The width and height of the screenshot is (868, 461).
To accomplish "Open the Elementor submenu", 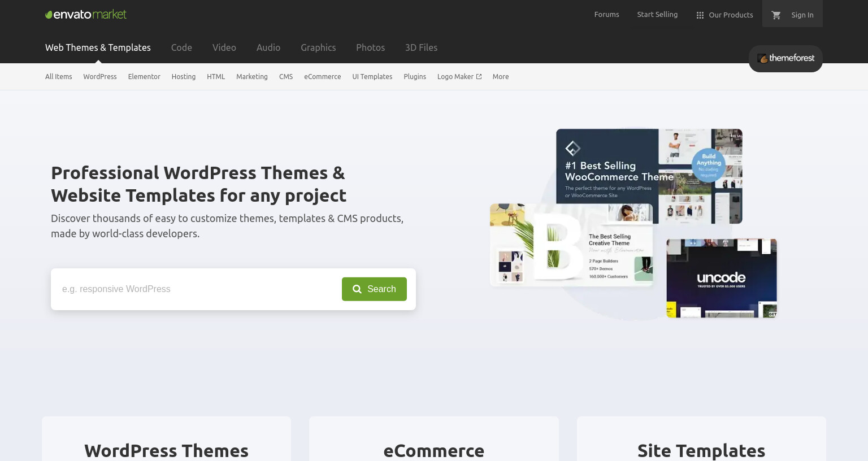I will coord(144,77).
